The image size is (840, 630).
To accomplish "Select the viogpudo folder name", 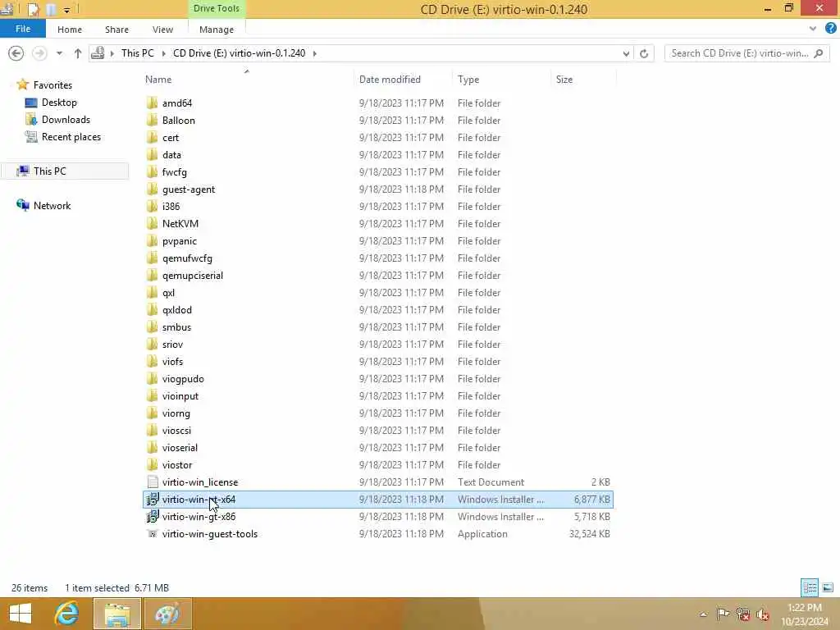I will pyautogui.click(x=183, y=379).
